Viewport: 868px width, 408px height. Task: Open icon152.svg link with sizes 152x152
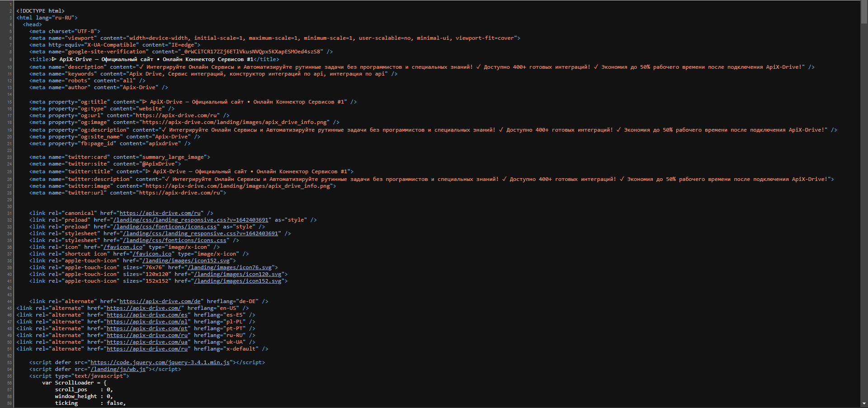[x=238, y=281]
